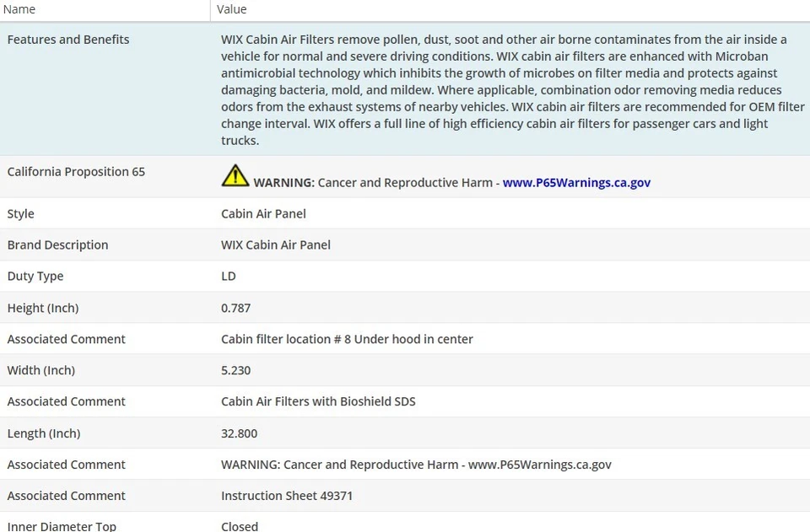Select the Features and Benefits row label

pos(68,40)
